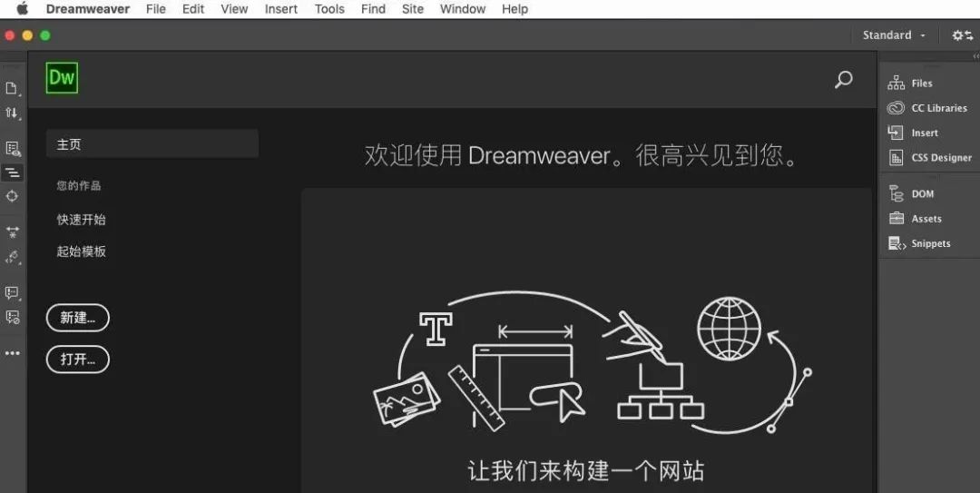Open the Find menu
The height and width of the screenshot is (493, 980).
tap(373, 9)
